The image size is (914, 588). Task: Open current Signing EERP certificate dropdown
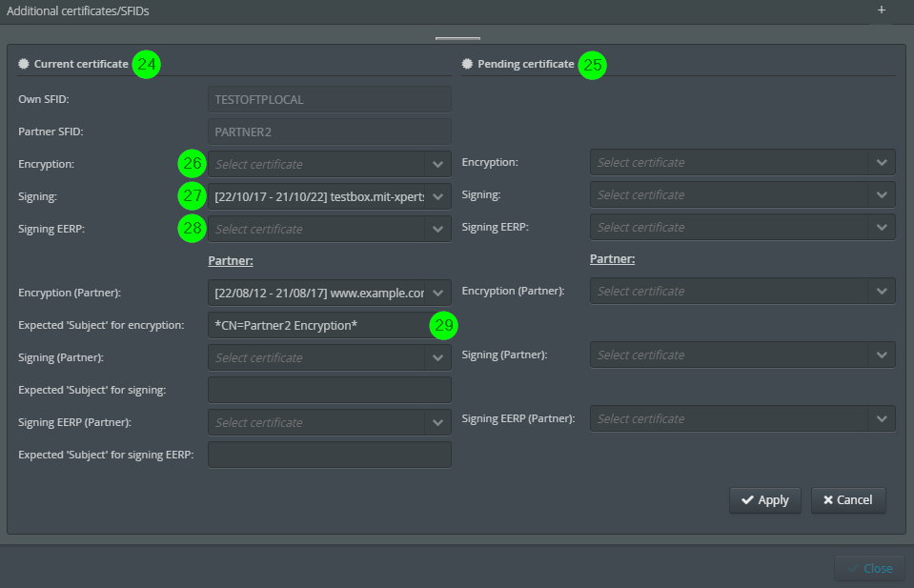click(330, 229)
